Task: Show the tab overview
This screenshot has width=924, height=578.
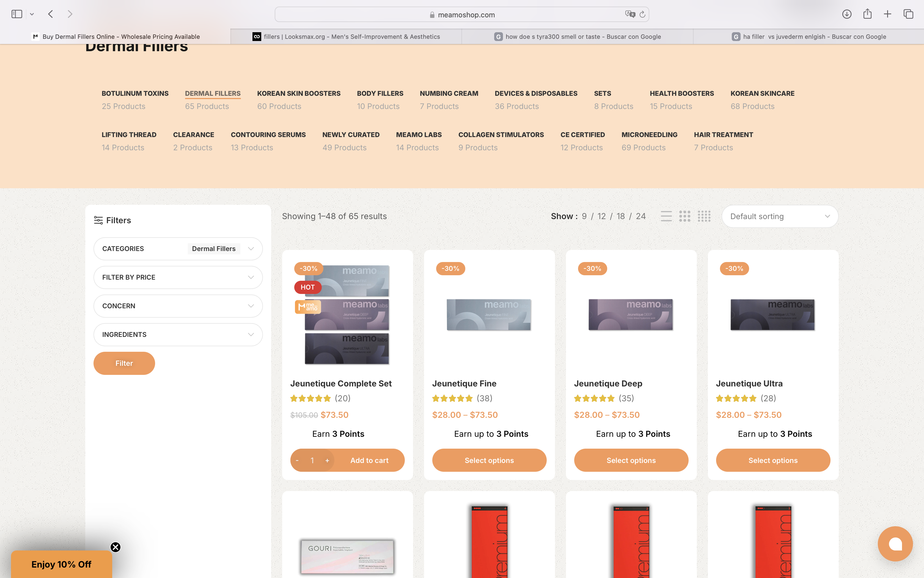Action: coord(908,14)
